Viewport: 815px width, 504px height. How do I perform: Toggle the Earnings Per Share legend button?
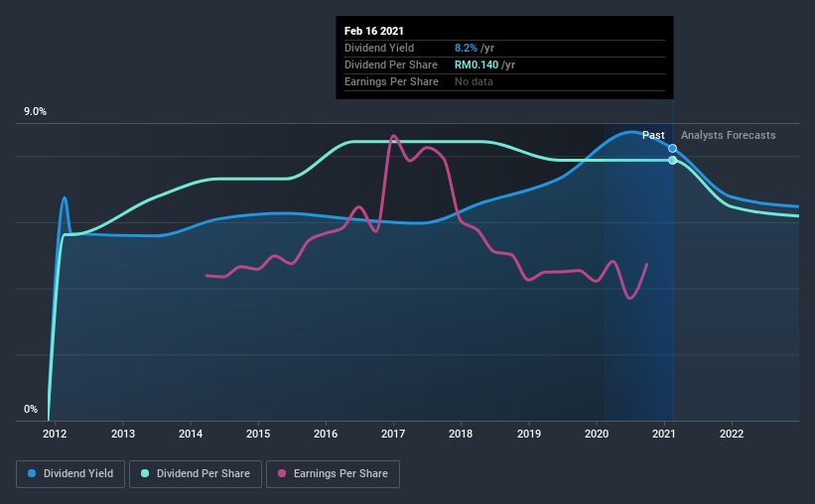[333, 474]
